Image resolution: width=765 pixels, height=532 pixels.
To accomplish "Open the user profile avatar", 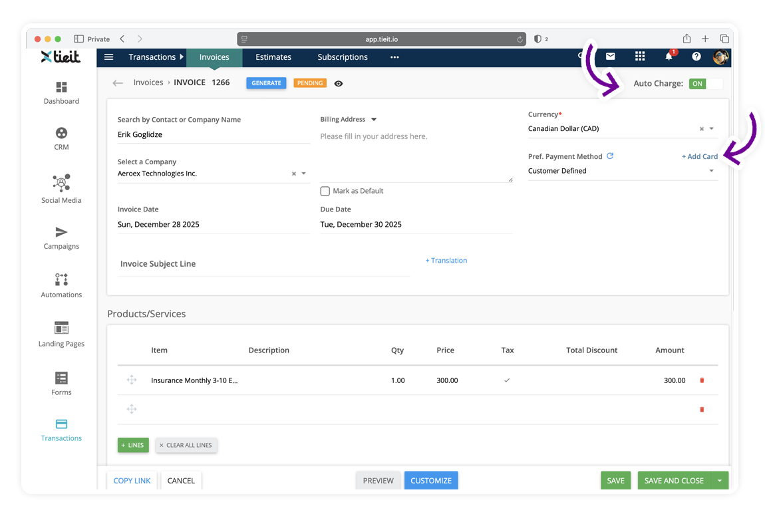I will click(x=720, y=57).
